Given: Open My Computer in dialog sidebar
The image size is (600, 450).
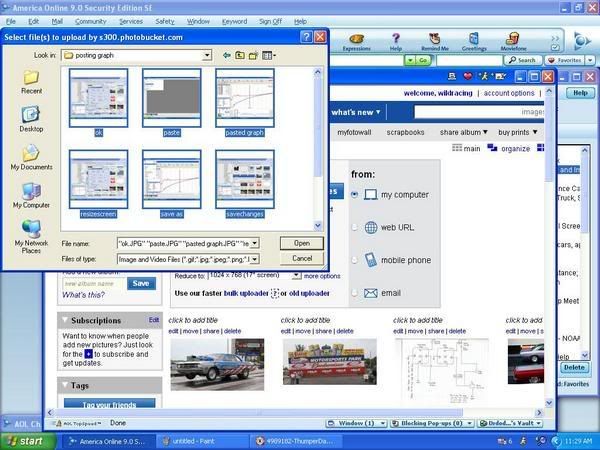Looking at the screenshot, I should tap(31, 196).
